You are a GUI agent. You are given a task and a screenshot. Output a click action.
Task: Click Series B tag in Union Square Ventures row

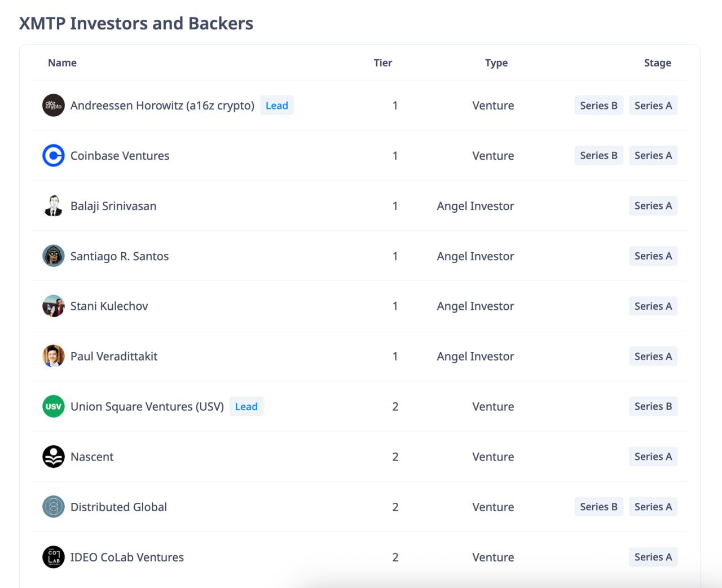[x=653, y=406]
